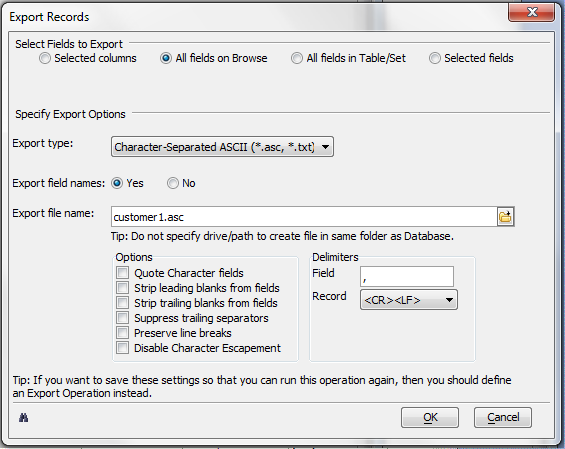Enable Quote Character fields checkbox
The height and width of the screenshot is (449, 565).
click(x=123, y=272)
